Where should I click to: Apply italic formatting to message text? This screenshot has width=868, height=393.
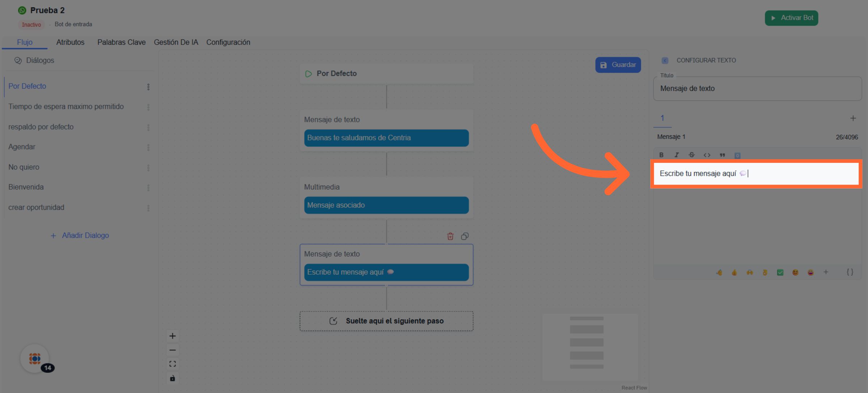[676, 155]
